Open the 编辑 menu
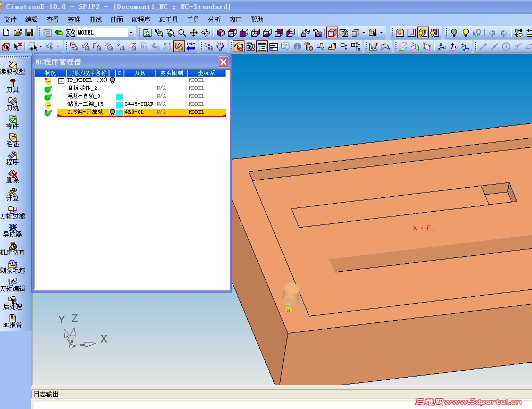Image resolution: width=532 pixels, height=409 pixels. [x=31, y=19]
